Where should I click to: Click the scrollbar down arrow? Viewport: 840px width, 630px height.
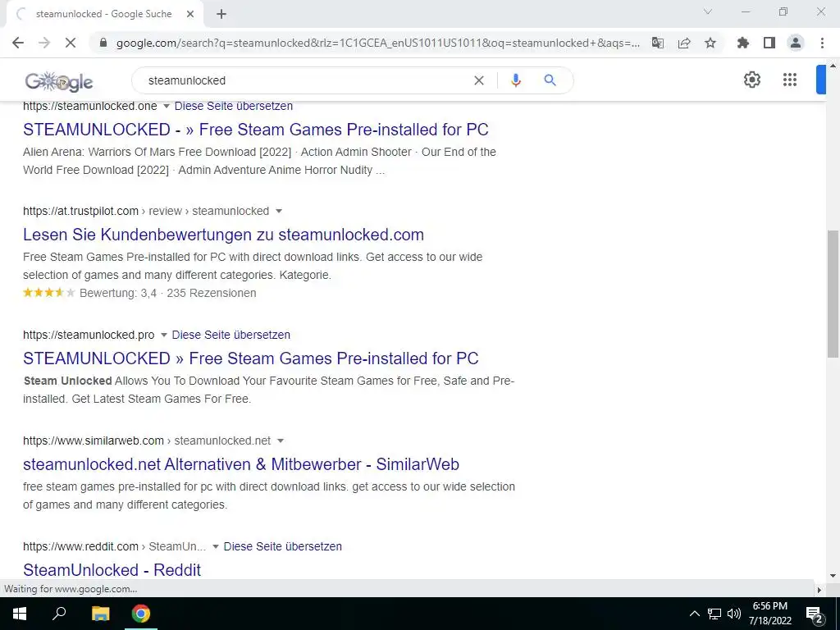pos(833,576)
